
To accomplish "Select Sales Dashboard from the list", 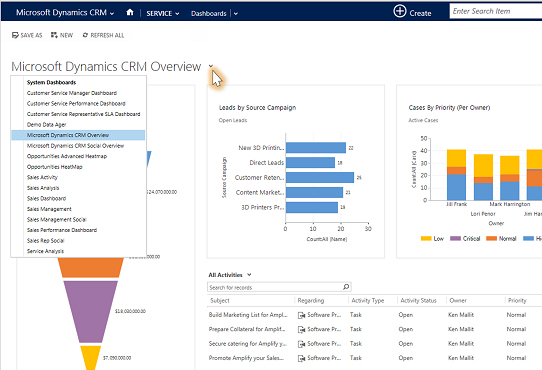I will click(x=46, y=198).
